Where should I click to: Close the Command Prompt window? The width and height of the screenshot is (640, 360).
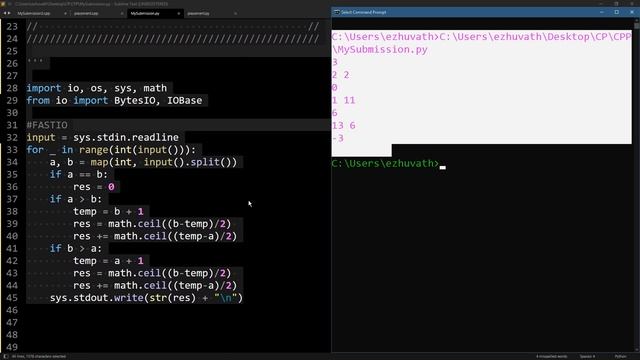(x=632, y=12)
